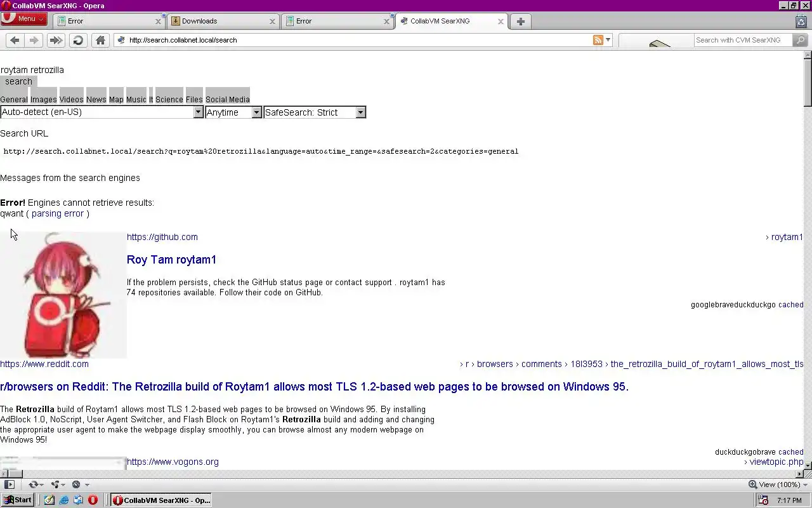Open cached link for the GitHub result
The width and height of the screenshot is (812, 508).
click(790, 305)
